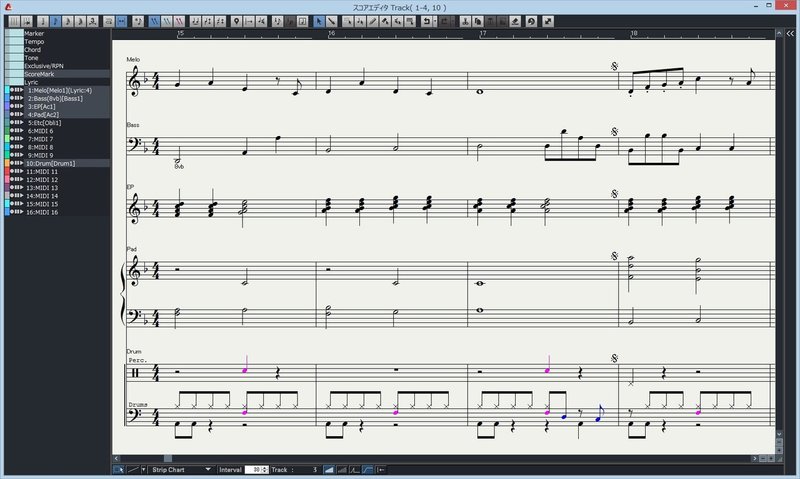Select the pencil tool in toolbar
Image resolution: width=800 pixels, height=479 pixels.
coord(372,21)
